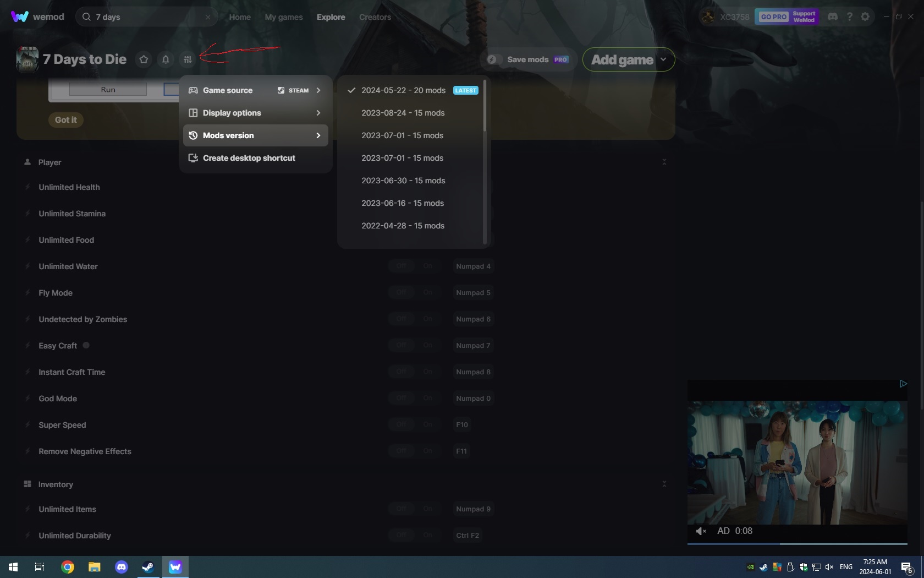Select Create desktop shortcut from the menu

249,158
